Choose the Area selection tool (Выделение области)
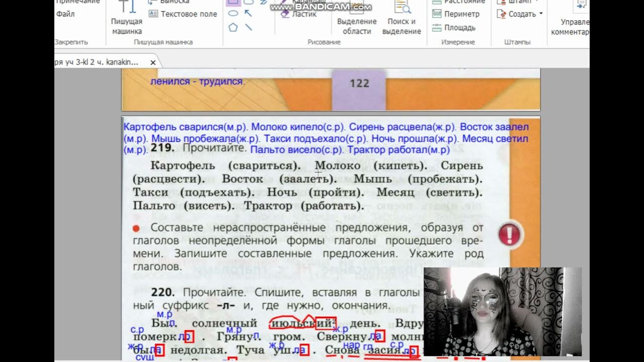644x362 pixels. coord(357,18)
